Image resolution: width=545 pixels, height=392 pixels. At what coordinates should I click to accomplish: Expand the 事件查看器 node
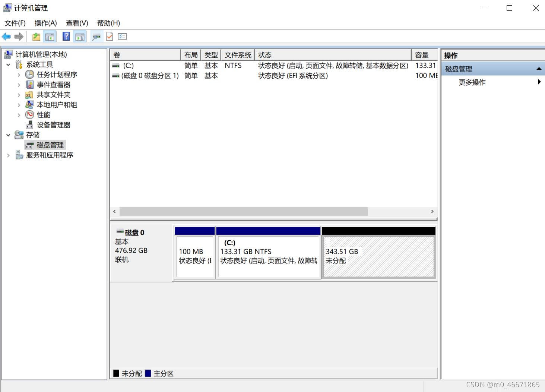click(19, 85)
